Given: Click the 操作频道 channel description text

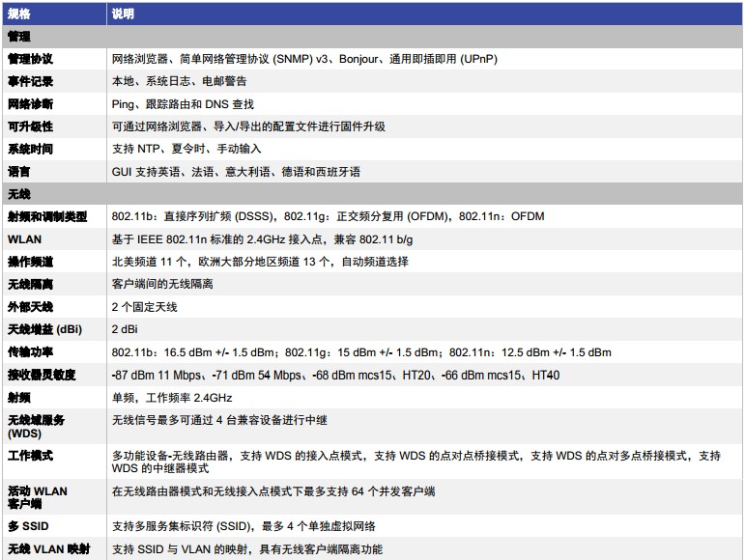Looking at the screenshot, I should click(x=260, y=262).
